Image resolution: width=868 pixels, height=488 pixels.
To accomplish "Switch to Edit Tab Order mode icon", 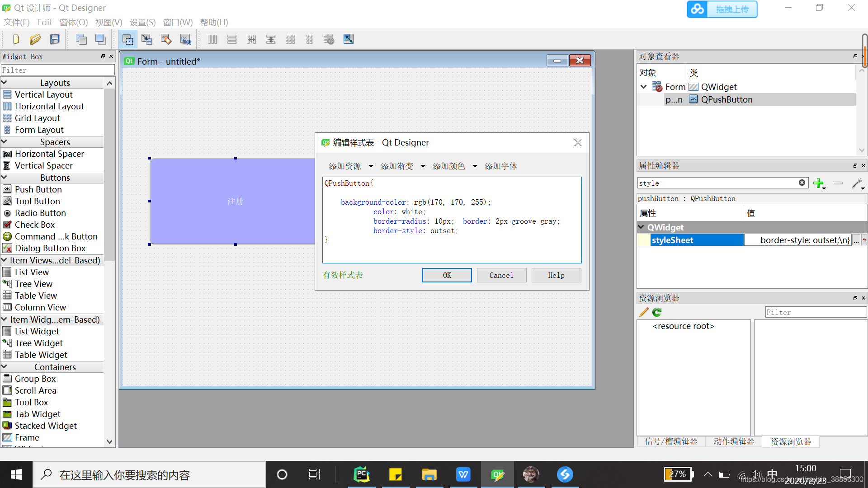I will tap(185, 39).
